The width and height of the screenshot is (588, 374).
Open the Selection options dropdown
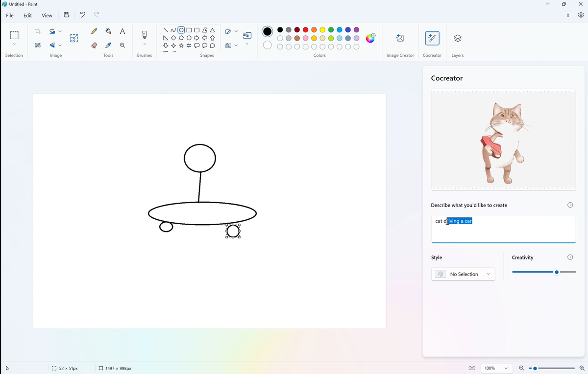coord(14,45)
